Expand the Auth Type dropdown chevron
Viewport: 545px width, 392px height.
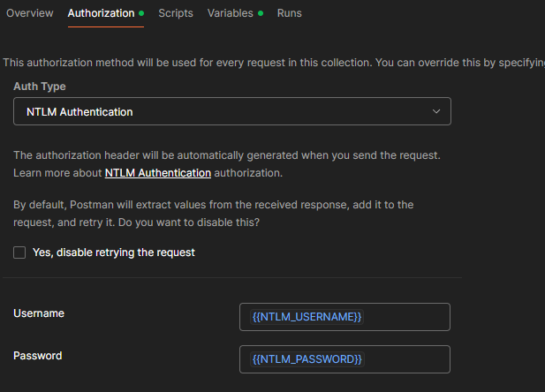(435, 112)
